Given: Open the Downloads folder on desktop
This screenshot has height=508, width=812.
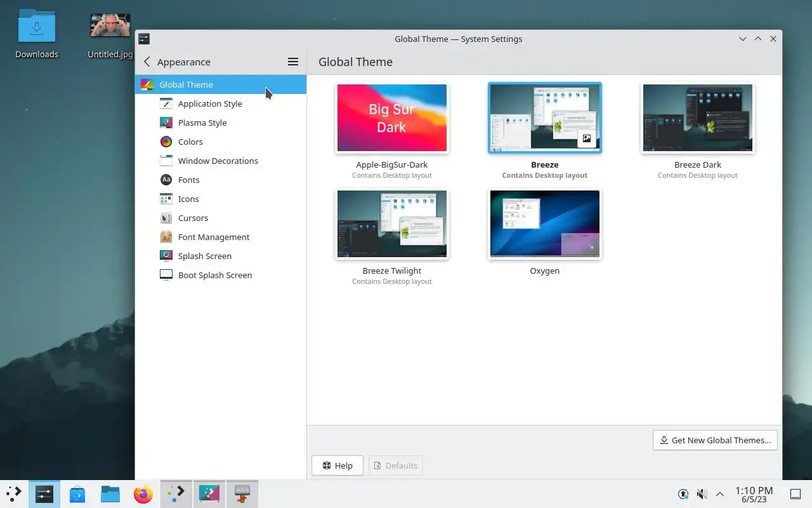Looking at the screenshot, I should tap(37, 35).
